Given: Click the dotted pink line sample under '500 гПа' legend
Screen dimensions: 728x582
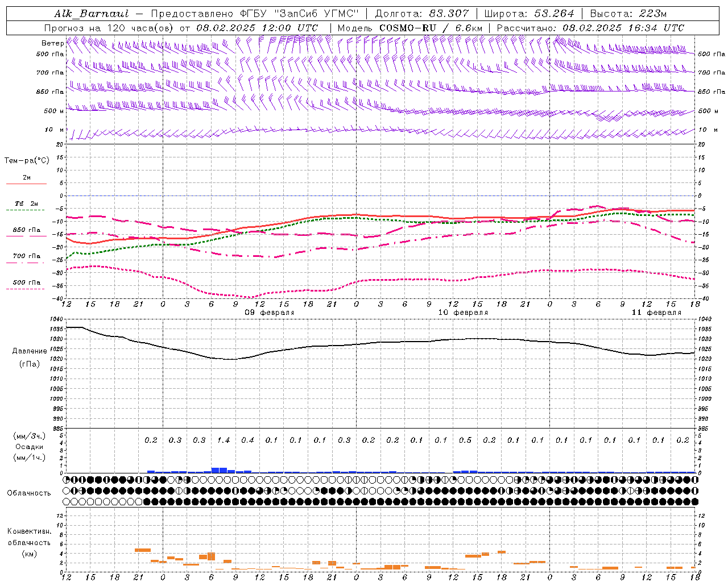Looking at the screenshot, I should [x=26, y=289].
